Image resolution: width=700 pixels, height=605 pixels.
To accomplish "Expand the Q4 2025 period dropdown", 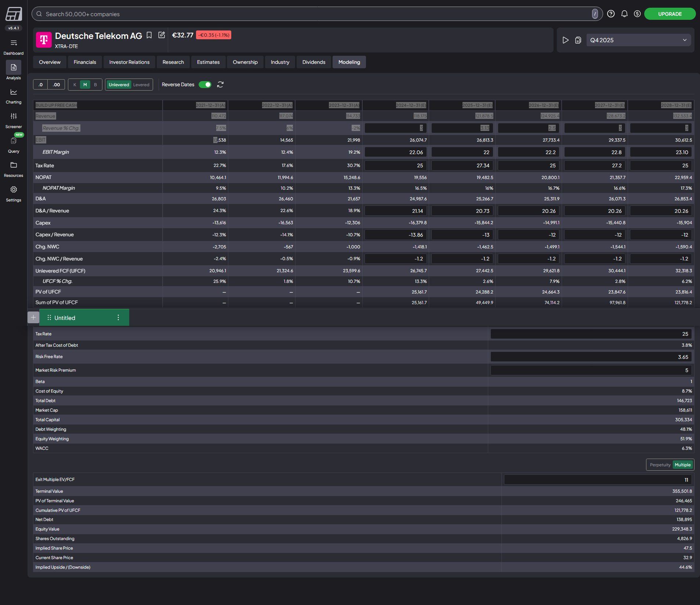I will 638,40.
